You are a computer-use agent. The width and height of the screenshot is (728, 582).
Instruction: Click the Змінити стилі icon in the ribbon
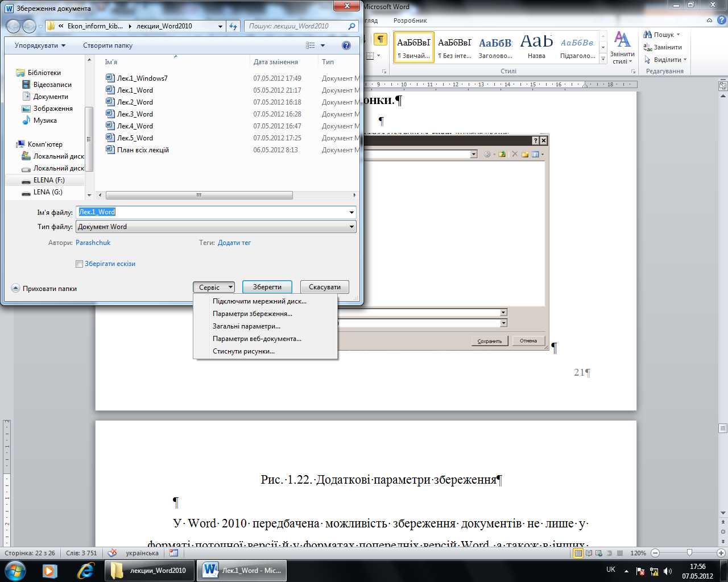(x=622, y=47)
